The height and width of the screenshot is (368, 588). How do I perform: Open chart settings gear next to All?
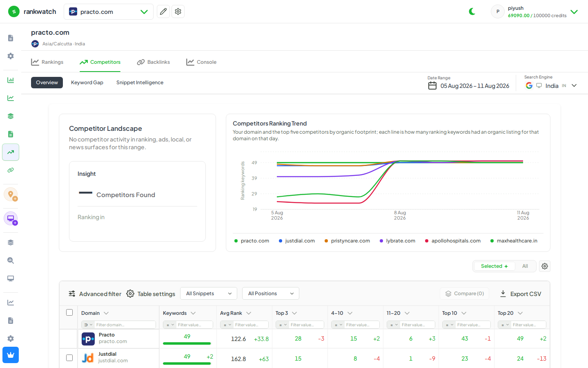(x=545, y=266)
